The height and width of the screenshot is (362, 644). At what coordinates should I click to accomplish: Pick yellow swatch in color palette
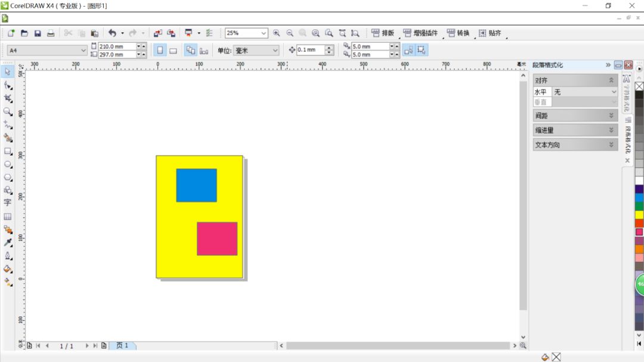coord(639,215)
